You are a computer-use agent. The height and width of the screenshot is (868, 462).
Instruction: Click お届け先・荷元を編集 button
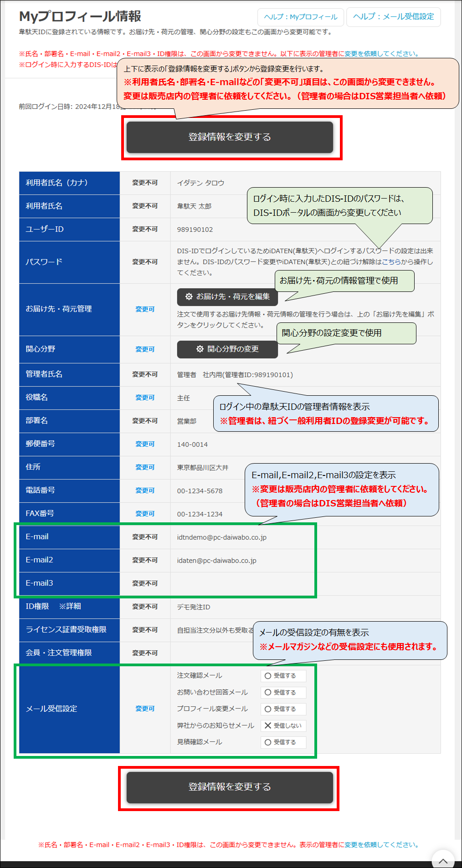[x=227, y=296]
